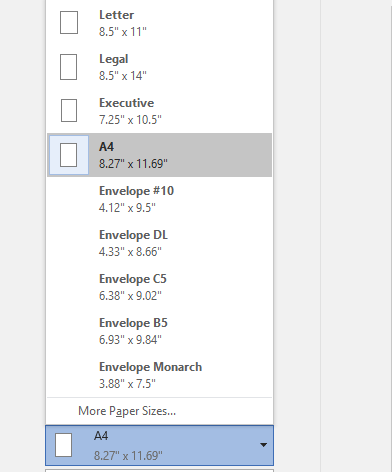392x472 pixels.
Task: Click the Executive page icon
Action: pyautogui.click(x=69, y=110)
